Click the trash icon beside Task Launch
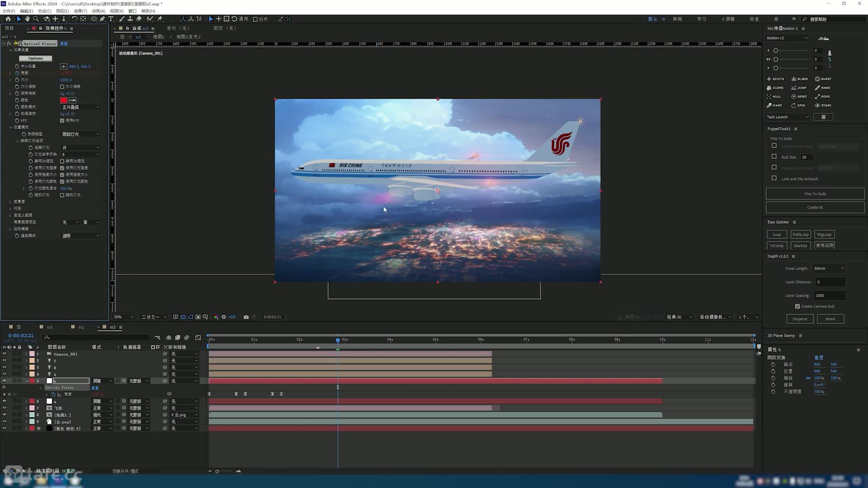The height and width of the screenshot is (488, 868). (823, 117)
